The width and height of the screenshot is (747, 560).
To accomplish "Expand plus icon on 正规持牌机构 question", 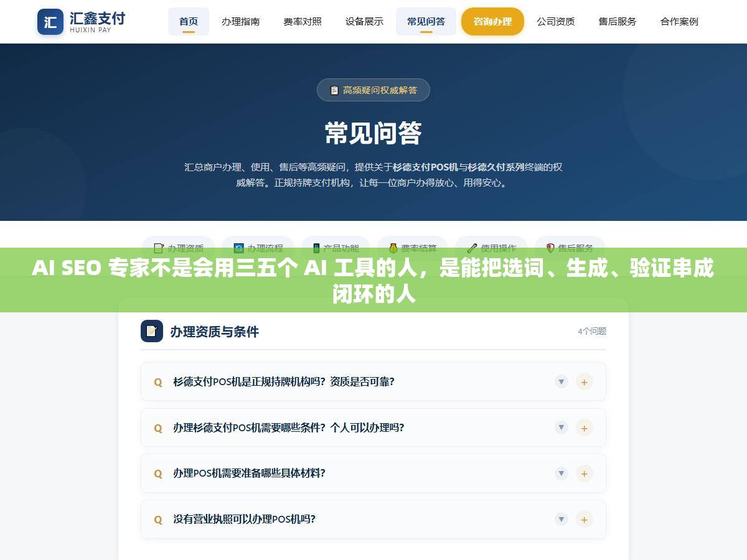I will point(584,381).
